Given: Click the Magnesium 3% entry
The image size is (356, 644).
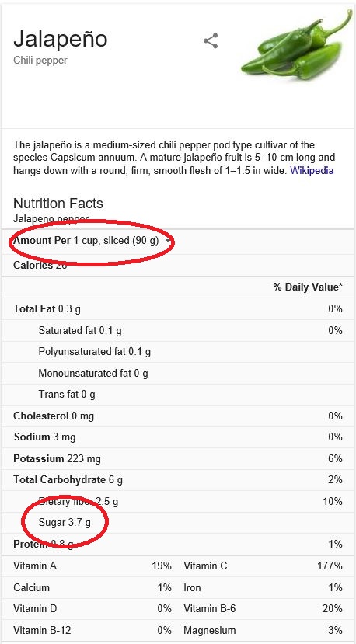Looking at the screenshot, I should click(x=263, y=630).
